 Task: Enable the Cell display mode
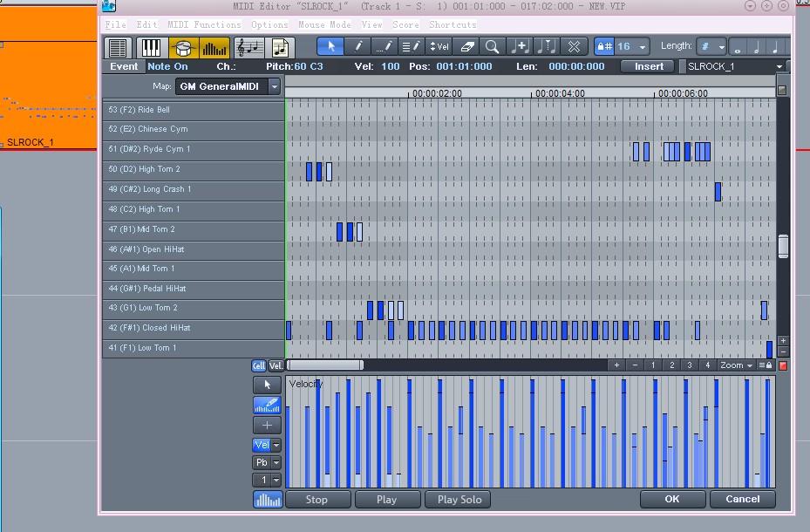[259, 365]
